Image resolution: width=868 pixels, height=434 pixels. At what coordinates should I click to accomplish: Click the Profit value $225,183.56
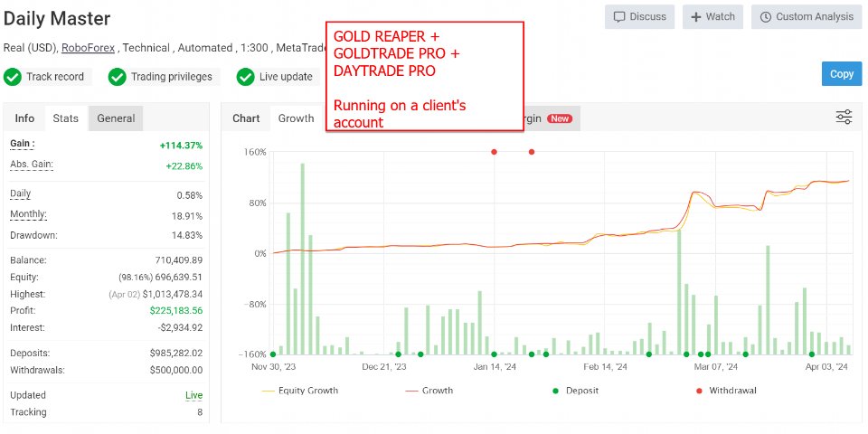pos(176,310)
